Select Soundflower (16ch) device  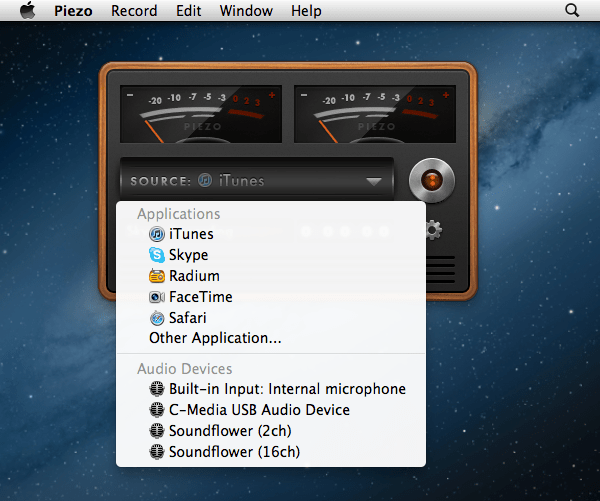(x=271, y=452)
